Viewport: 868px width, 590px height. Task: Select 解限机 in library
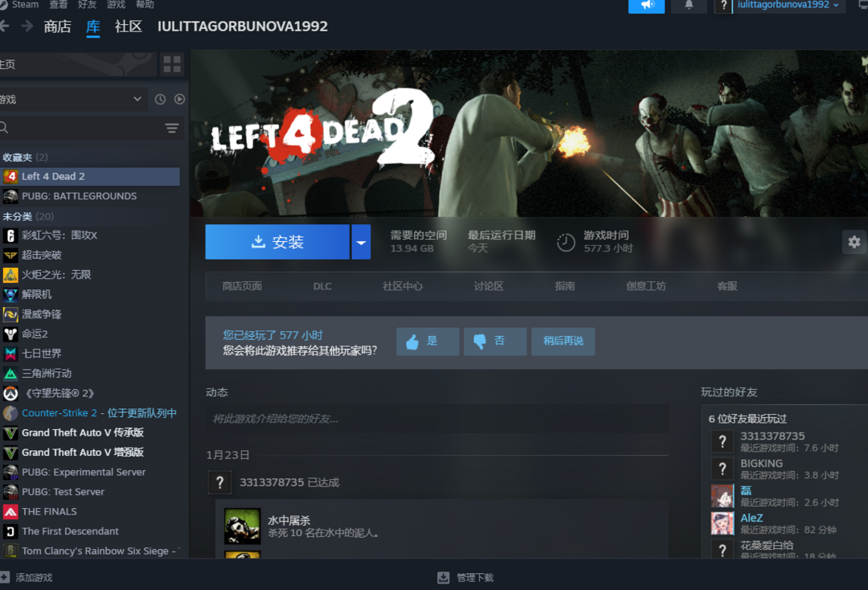[90, 294]
